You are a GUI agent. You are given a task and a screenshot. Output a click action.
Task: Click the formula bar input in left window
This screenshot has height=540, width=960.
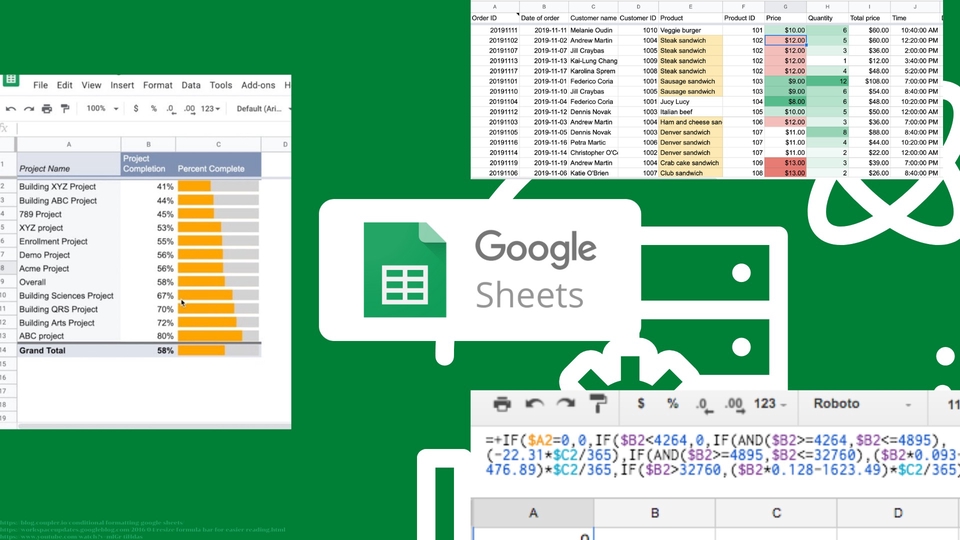(x=154, y=129)
